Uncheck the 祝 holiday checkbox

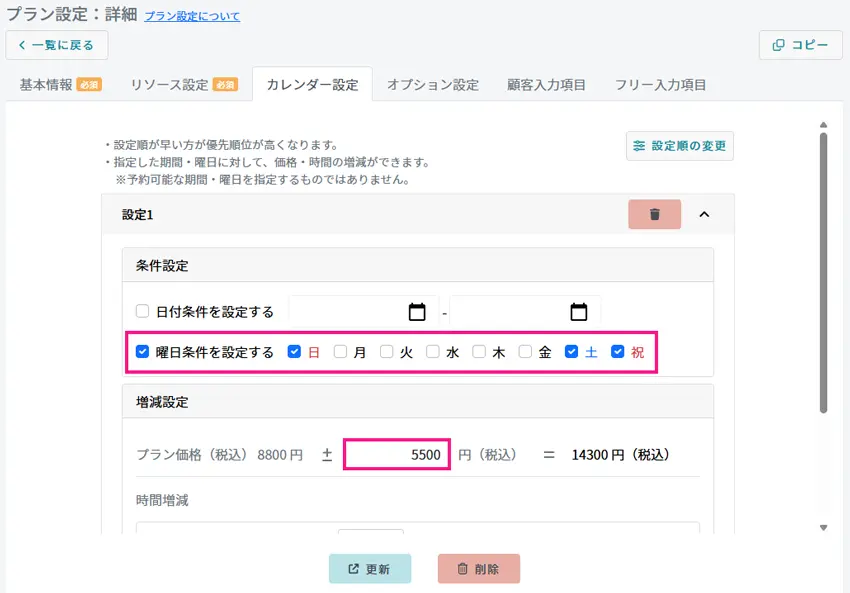coord(617,351)
